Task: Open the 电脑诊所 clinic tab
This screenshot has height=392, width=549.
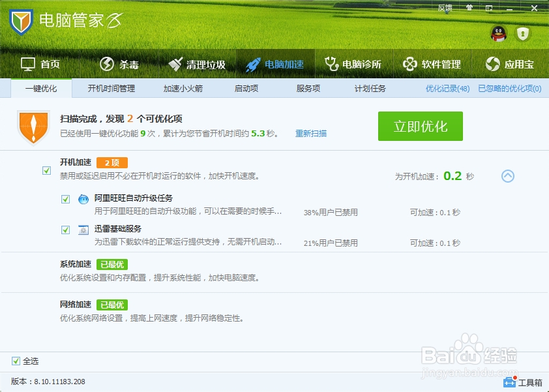Action: pos(353,64)
